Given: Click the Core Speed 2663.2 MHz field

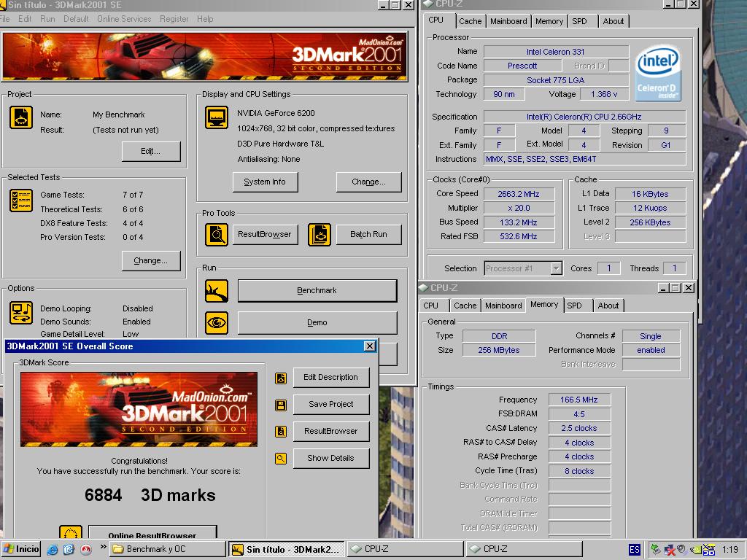Looking at the screenshot, I should coord(519,194).
